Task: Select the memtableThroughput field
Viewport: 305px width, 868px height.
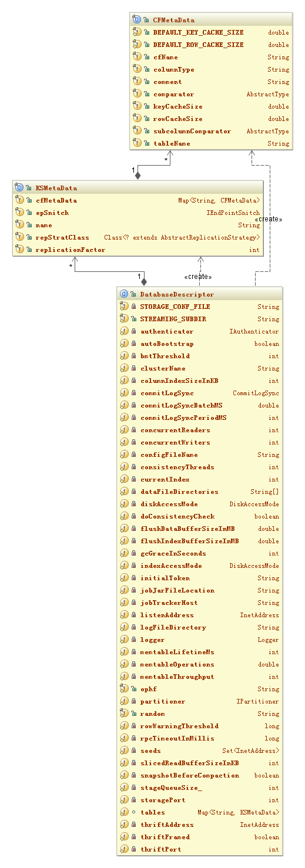Action: tap(200, 677)
